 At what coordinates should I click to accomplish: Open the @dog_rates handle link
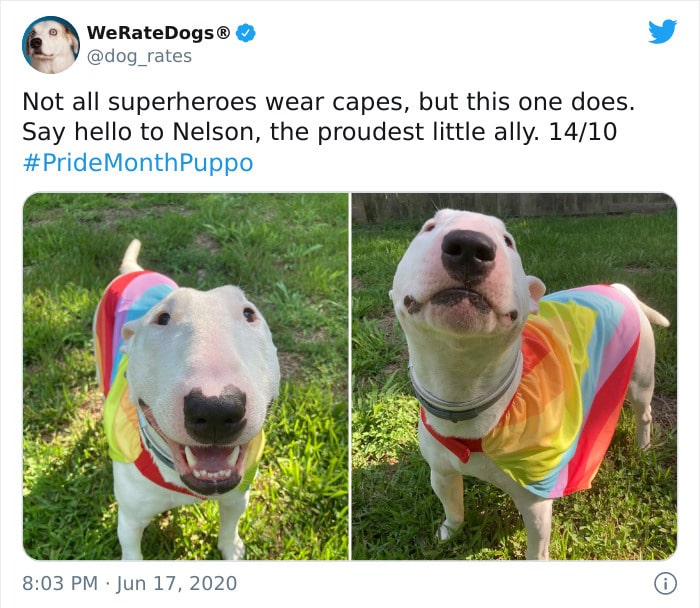click(x=139, y=57)
